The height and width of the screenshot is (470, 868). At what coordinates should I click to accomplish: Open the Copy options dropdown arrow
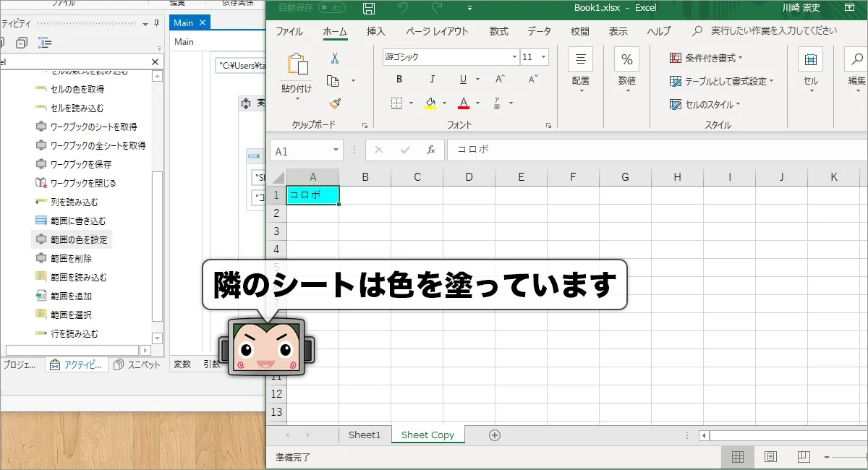(x=353, y=81)
